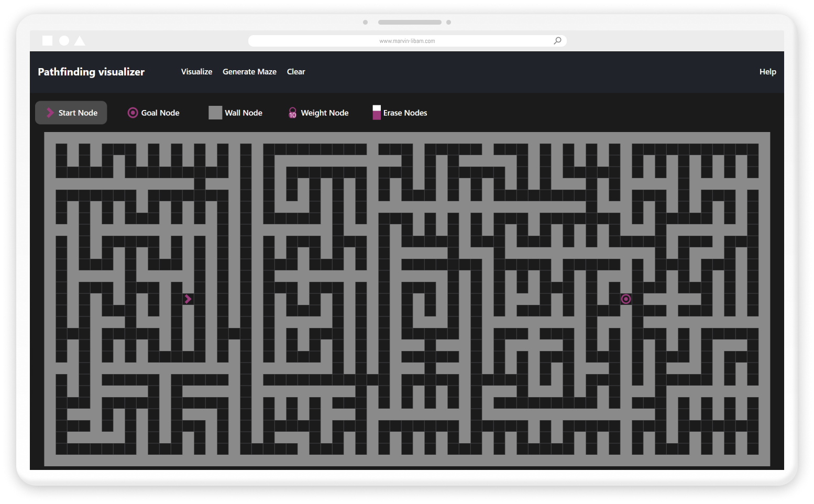Screen dimensions: 814x504
Task: Click the white square browser icon
Action: (x=47, y=41)
